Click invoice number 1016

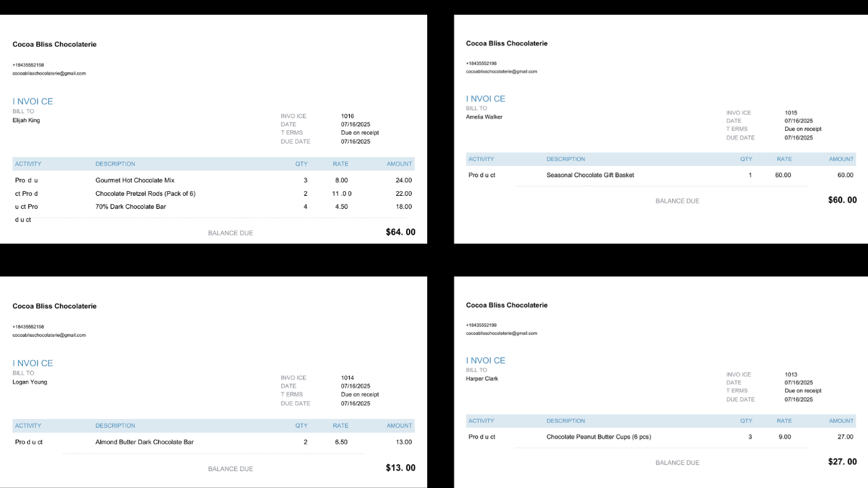(x=347, y=116)
